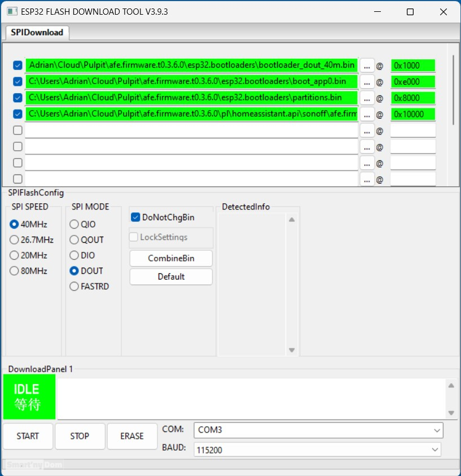Image resolution: width=461 pixels, height=476 pixels.
Task: Browse for file in sixth empty row
Action: pyautogui.click(x=367, y=147)
